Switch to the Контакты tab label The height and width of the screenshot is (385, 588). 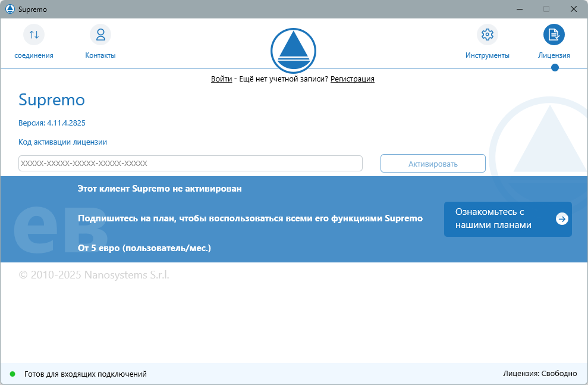click(100, 55)
